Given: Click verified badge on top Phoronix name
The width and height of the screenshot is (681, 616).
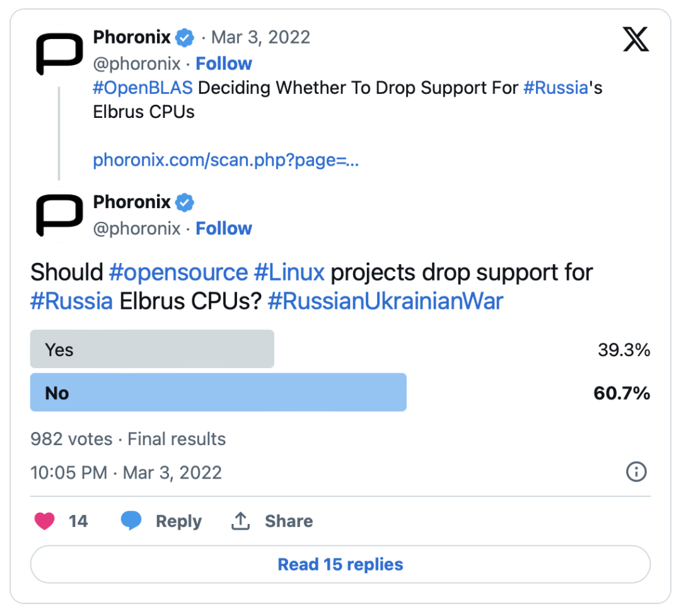Looking at the screenshot, I should pos(184,38).
